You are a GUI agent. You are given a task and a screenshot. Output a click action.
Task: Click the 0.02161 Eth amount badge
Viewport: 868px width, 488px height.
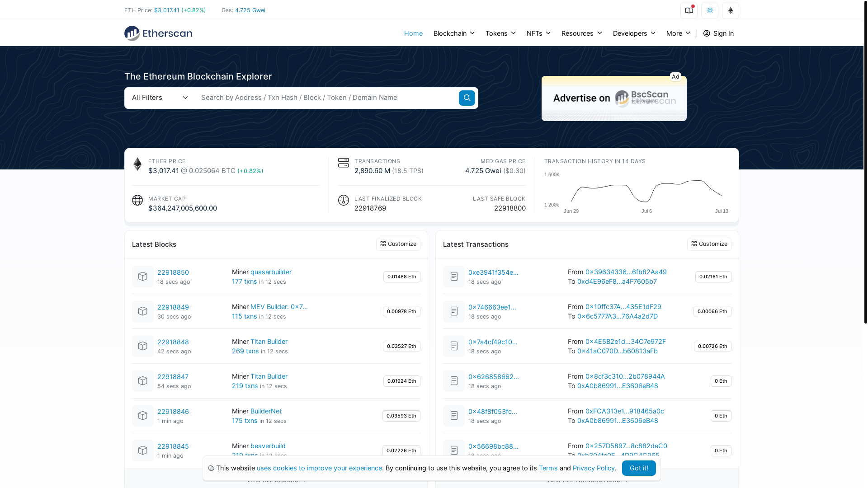coord(713,277)
